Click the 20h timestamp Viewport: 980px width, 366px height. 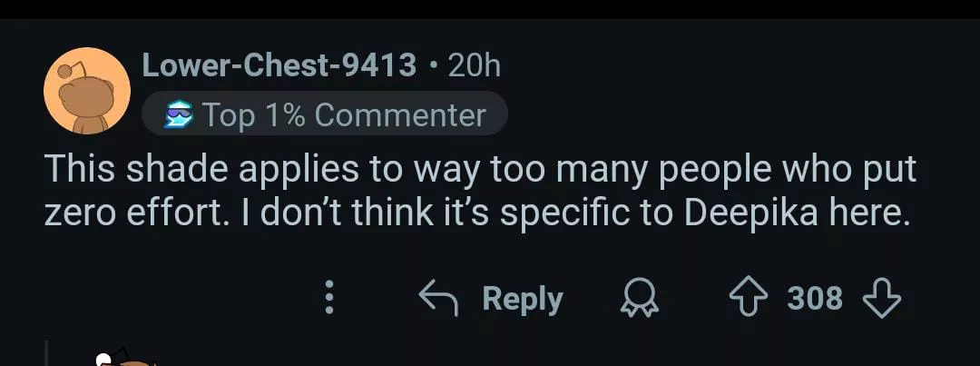tap(475, 64)
